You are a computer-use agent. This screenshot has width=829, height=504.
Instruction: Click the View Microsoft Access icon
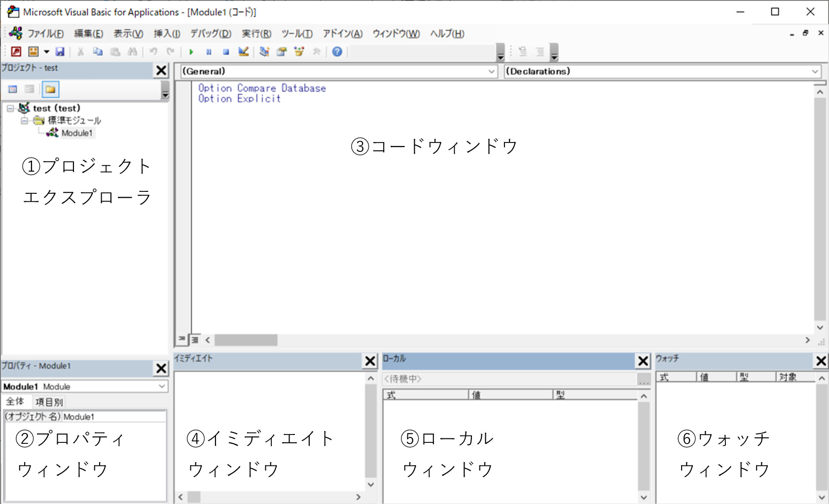[x=16, y=51]
